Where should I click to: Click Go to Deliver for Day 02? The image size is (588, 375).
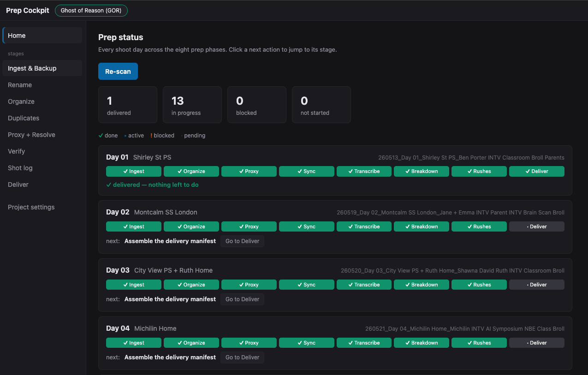click(x=242, y=241)
